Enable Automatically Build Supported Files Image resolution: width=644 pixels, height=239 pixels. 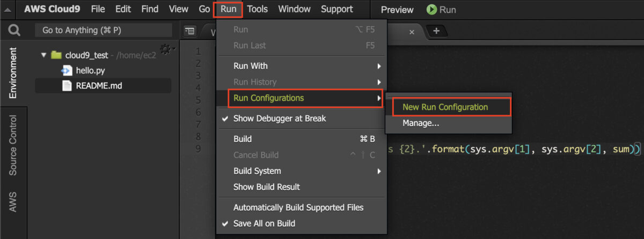pos(298,207)
